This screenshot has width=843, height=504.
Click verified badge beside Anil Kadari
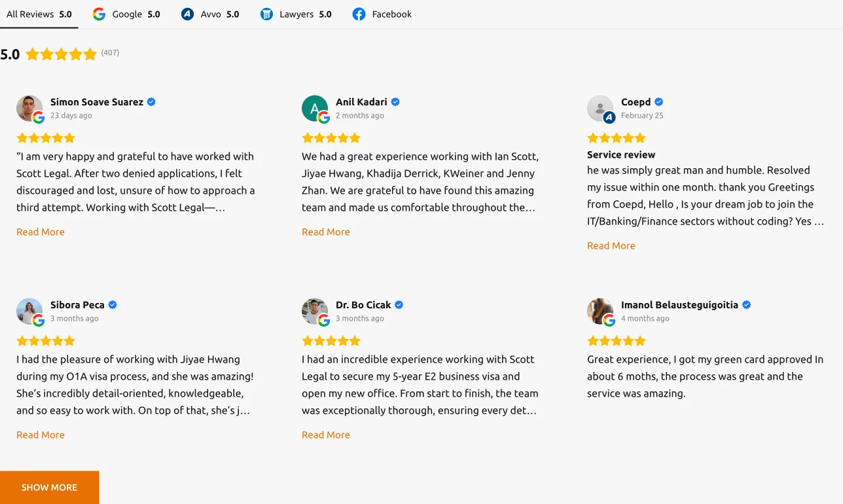tap(395, 102)
